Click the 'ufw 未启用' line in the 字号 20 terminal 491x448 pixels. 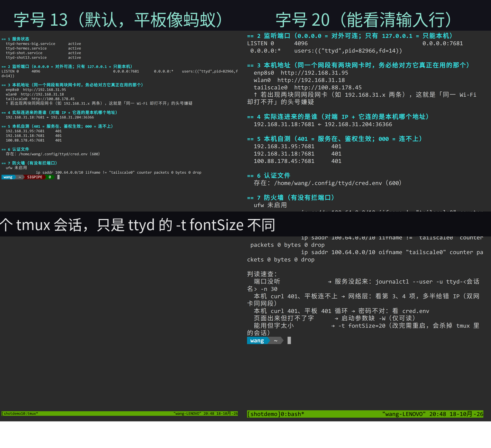pyautogui.click(x=270, y=205)
